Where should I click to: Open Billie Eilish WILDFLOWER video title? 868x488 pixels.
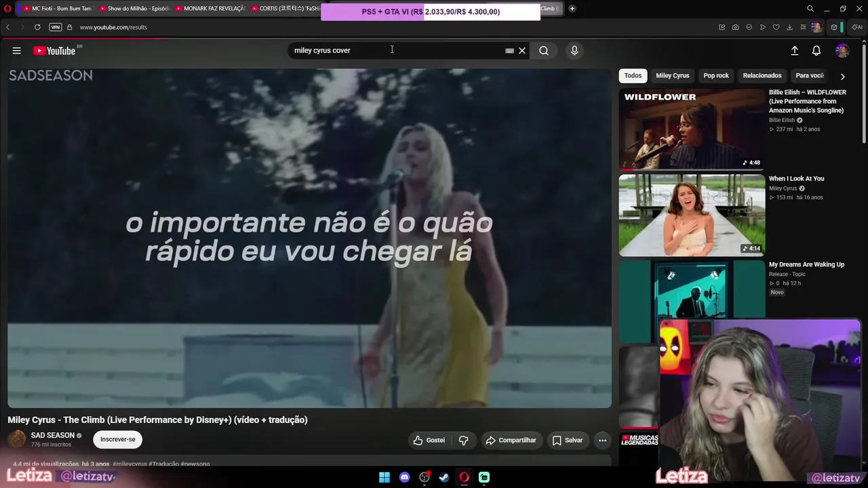coord(808,101)
